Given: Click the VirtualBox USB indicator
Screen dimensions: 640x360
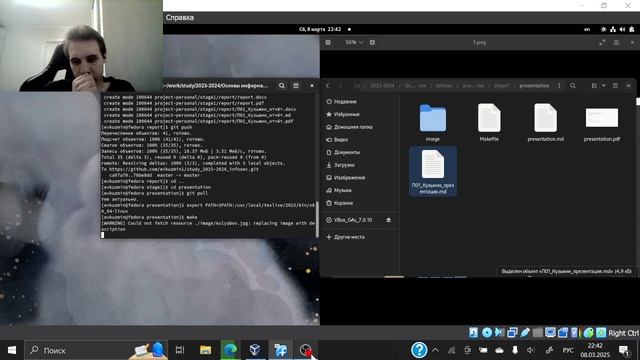Looking at the screenshot, I should pos(525,333).
